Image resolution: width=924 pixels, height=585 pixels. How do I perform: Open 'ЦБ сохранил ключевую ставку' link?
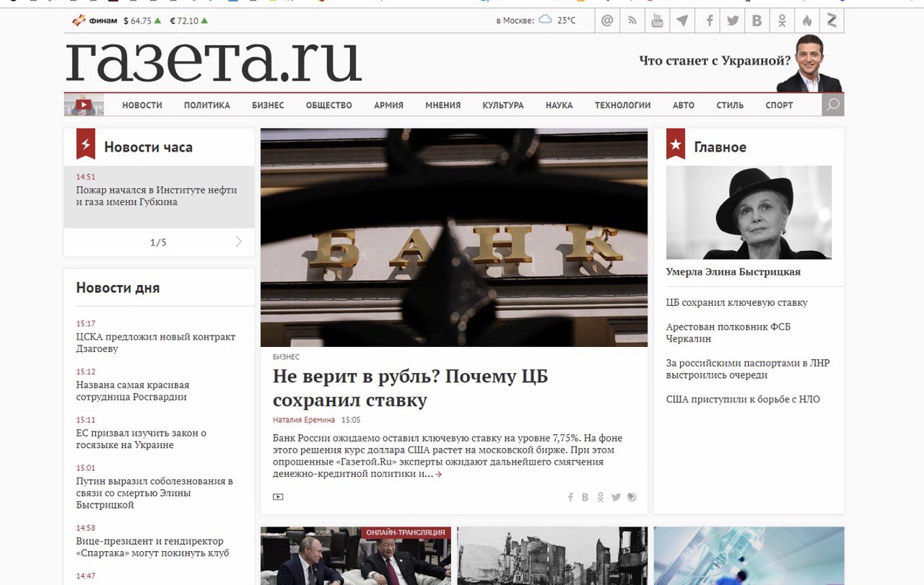click(737, 303)
